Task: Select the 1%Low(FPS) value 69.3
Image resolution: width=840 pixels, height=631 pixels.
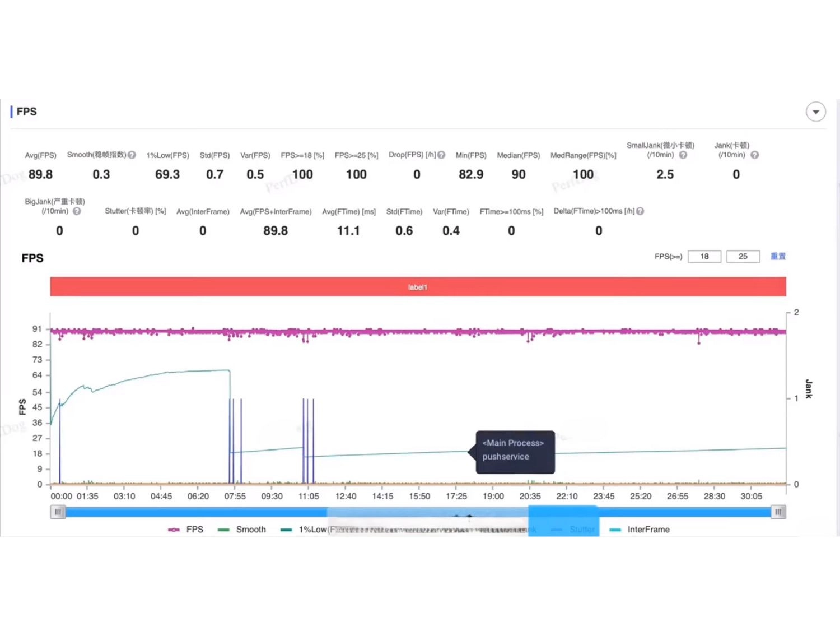Action: point(167,175)
